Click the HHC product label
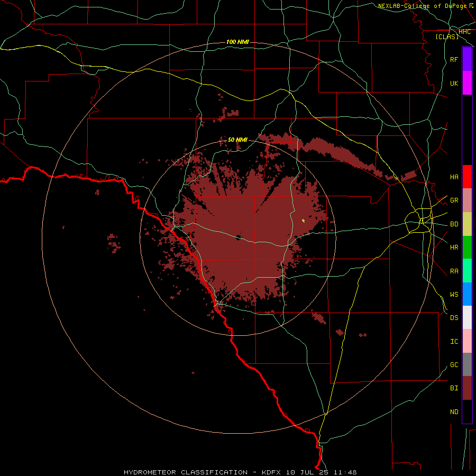This screenshot has height=476, width=476. tap(465, 32)
